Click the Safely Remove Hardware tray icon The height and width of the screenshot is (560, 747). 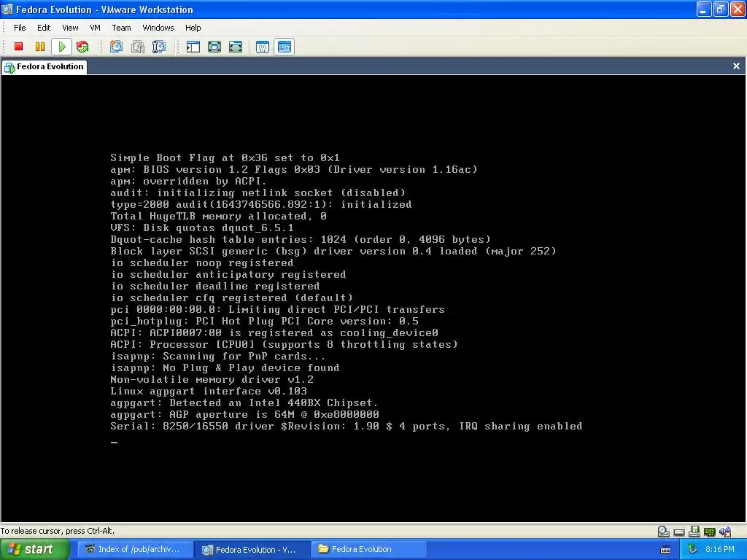(x=693, y=550)
